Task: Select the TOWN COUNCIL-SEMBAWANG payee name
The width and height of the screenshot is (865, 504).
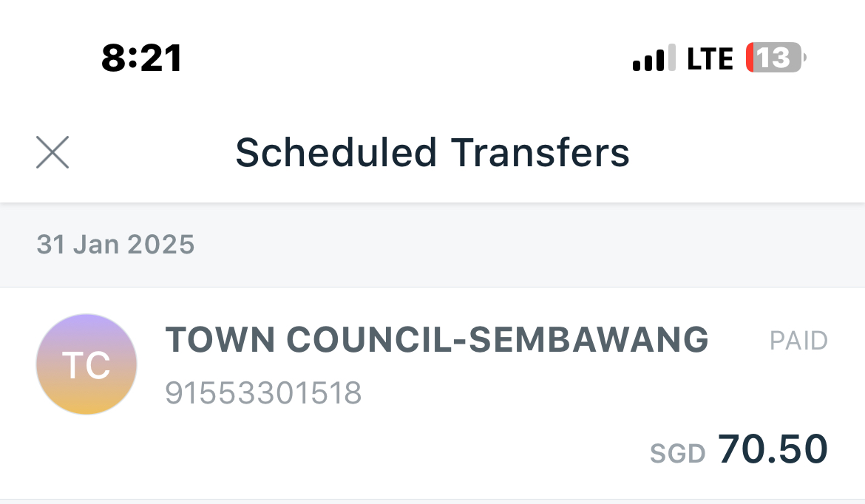Action: tap(437, 340)
